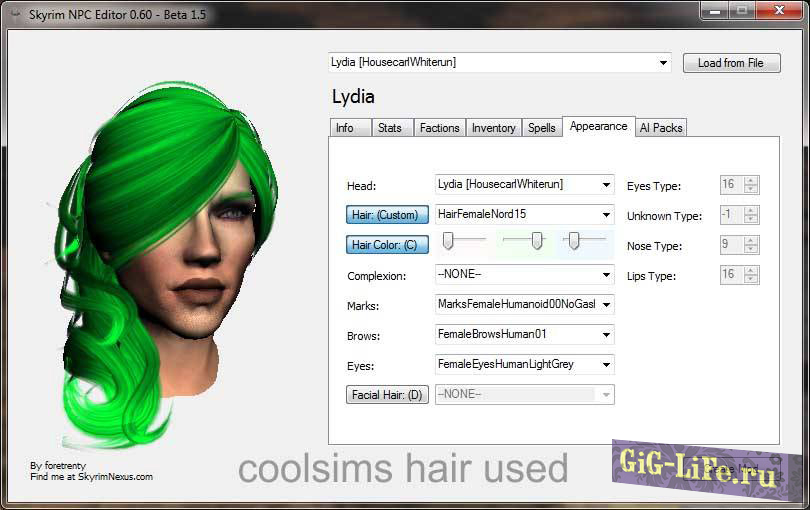The width and height of the screenshot is (810, 510).
Task: Switch to the Info tab
Action: click(x=345, y=128)
